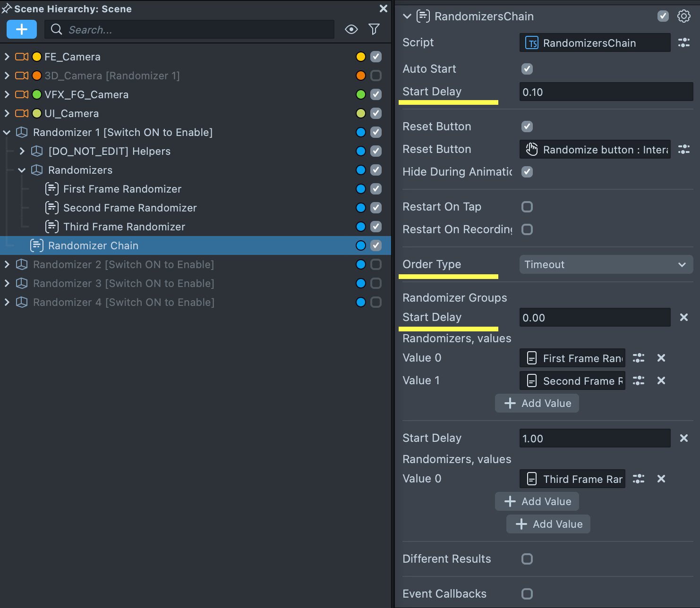The height and width of the screenshot is (608, 700).
Task: Remove Second Frame Randomizer from Value 1
Action: (661, 381)
